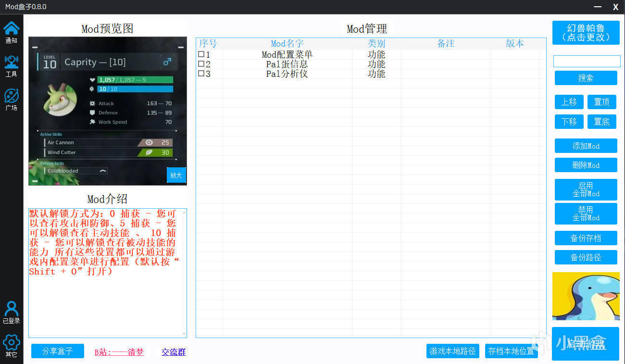
Task: Open the 工具 tools icon
Action: 12,65
